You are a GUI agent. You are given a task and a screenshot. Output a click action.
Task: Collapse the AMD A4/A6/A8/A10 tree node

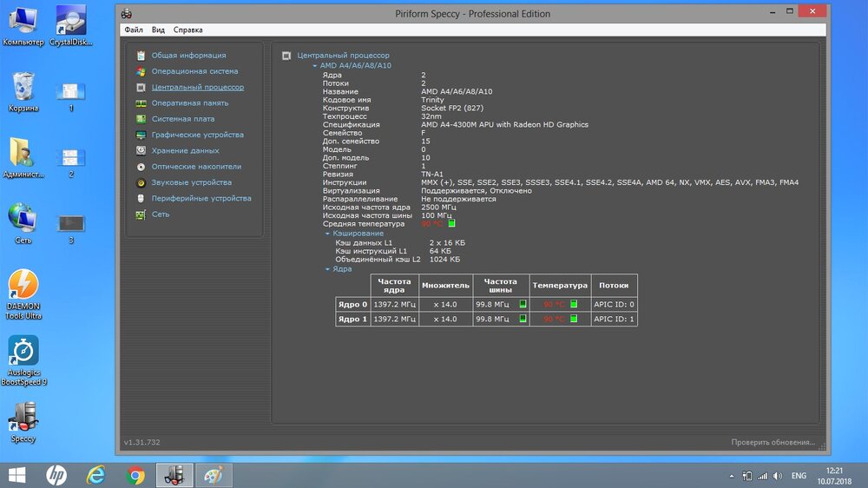pyautogui.click(x=315, y=65)
